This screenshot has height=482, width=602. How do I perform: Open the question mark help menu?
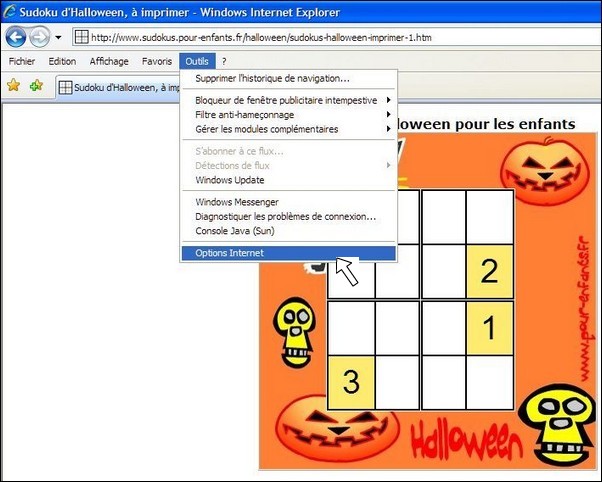pos(224,61)
